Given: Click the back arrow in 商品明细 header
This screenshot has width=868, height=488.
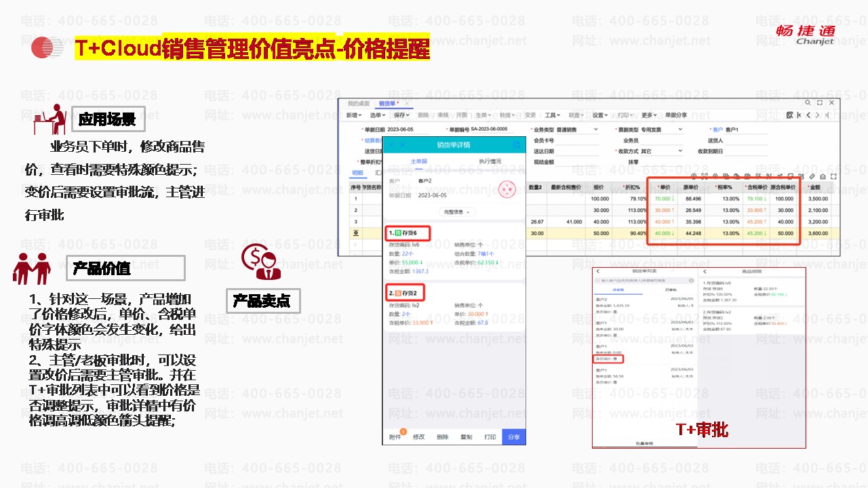Looking at the screenshot, I should click(705, 271).
